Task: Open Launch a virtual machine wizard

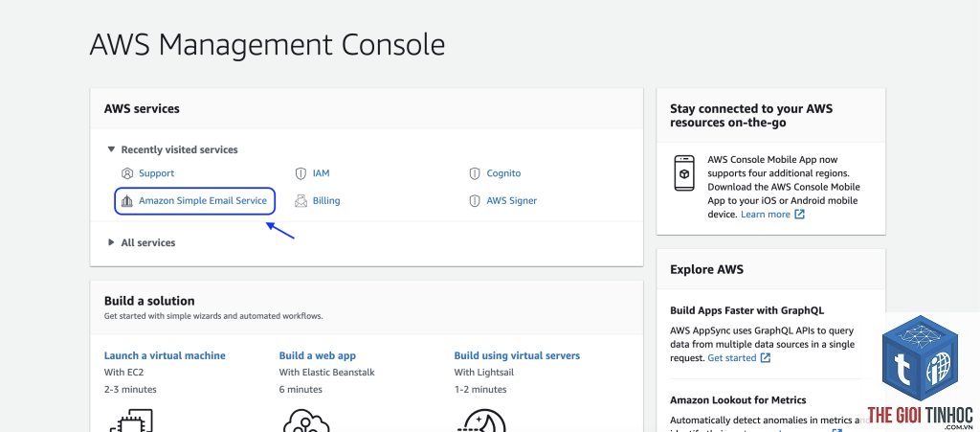Action: coord(165,355)
